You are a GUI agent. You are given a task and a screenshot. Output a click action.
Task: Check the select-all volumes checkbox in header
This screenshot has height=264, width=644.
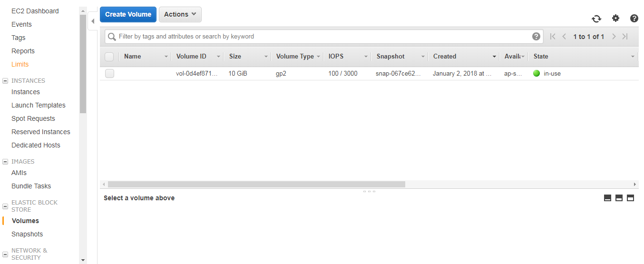click(109, 57)
